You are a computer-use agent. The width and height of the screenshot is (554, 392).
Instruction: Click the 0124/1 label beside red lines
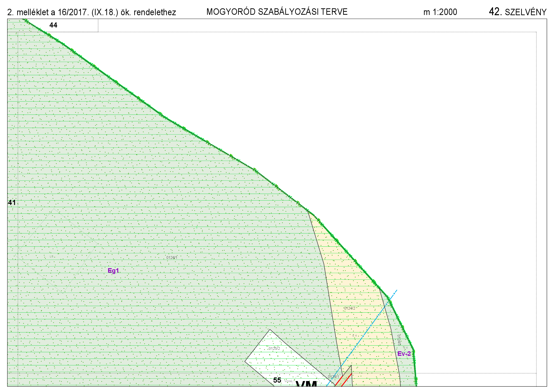pos(333,377)
